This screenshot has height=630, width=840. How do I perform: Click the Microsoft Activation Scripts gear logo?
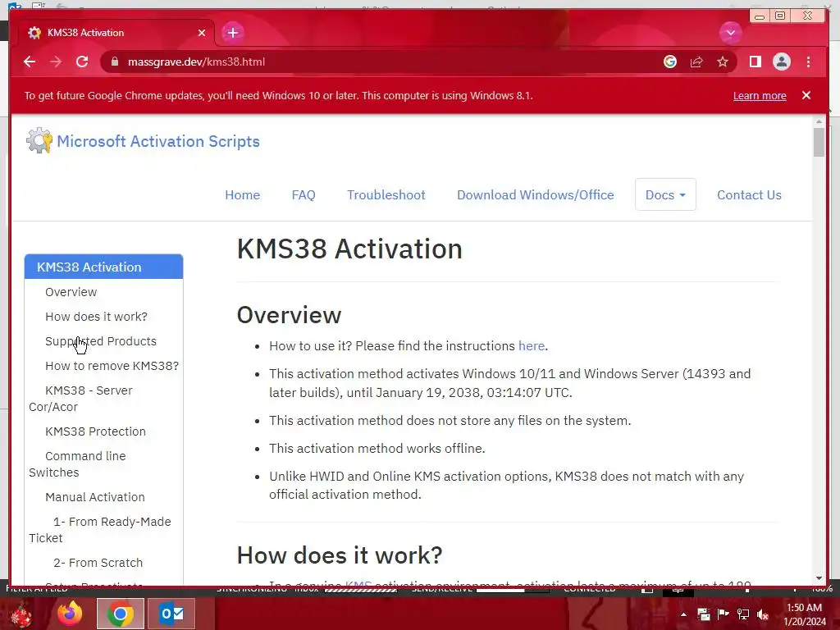39,140
